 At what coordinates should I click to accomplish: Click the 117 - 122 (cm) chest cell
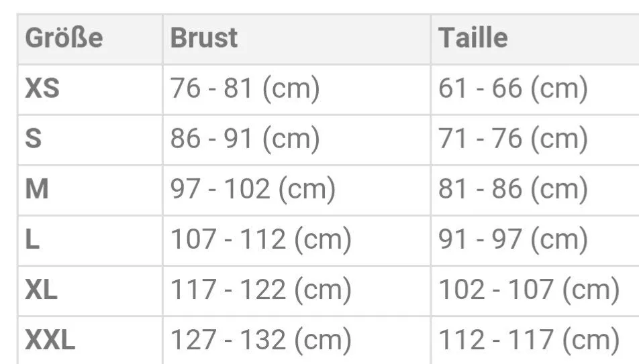click(x=297, y=291)
